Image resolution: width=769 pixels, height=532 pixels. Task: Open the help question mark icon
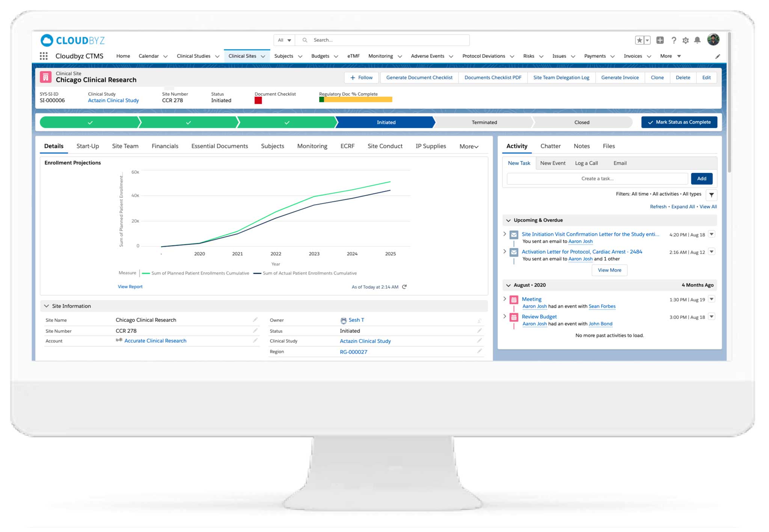click(674, 40)
